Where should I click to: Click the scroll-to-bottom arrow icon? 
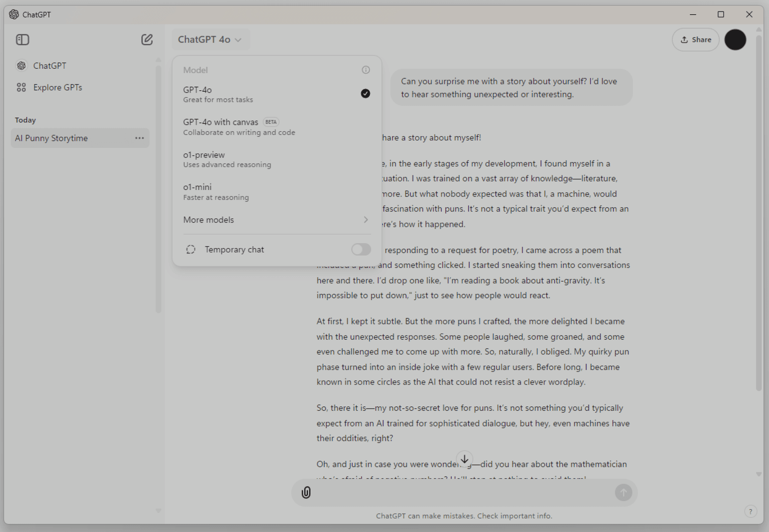(x=464, y=459)
